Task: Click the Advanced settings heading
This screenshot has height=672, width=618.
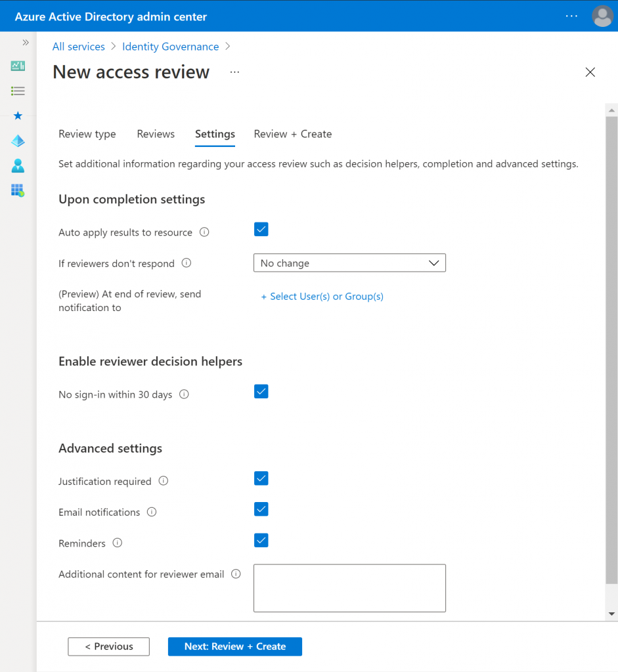Action: (110, 448)
